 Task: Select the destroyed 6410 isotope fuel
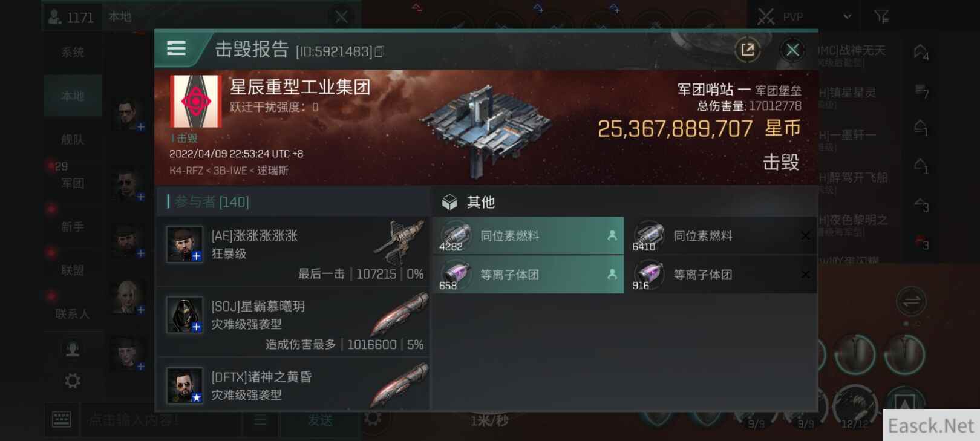pos(721,236)
